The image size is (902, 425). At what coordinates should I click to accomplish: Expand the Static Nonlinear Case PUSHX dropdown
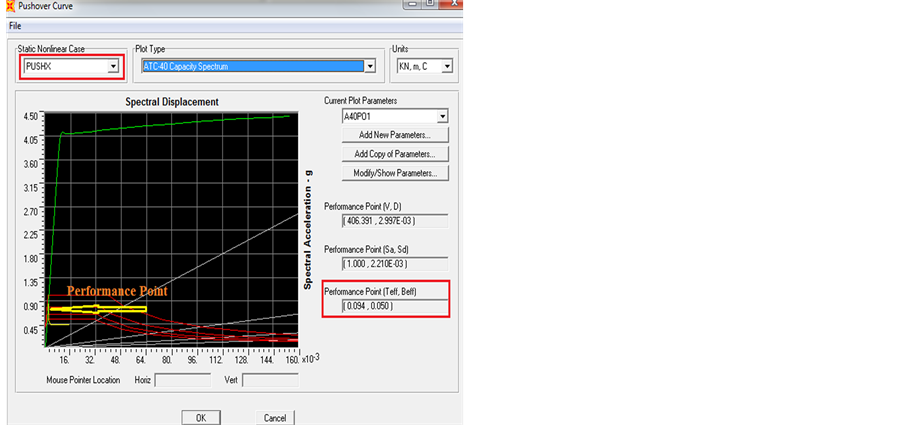113,67
